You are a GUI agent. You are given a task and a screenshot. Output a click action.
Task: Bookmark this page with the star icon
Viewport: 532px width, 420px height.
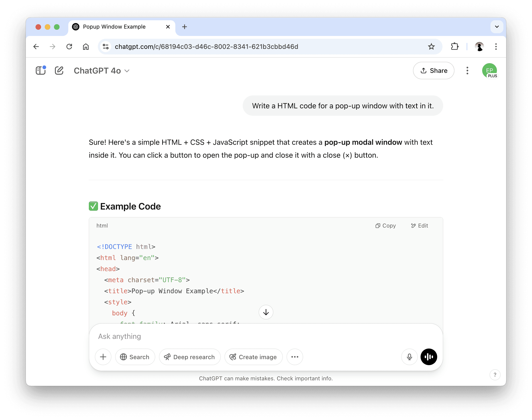click(431, 47)
